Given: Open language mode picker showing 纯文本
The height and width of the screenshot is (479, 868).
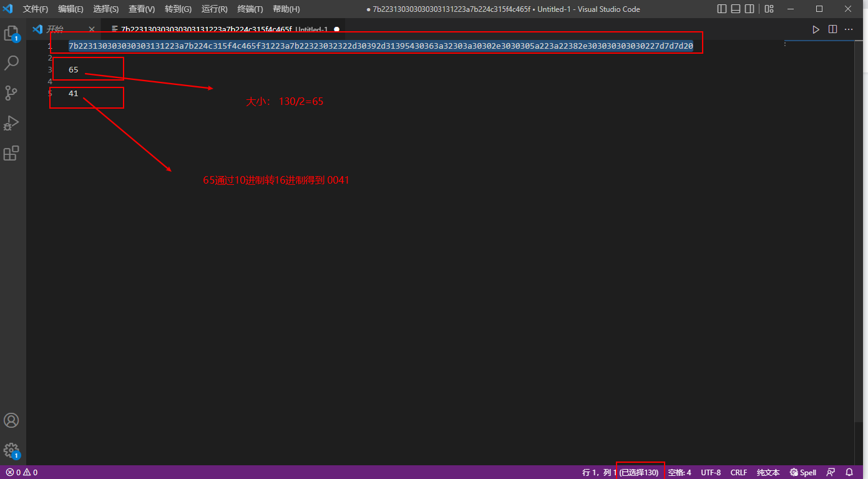Looking at the screenshot, I should (x=769, y=472).
